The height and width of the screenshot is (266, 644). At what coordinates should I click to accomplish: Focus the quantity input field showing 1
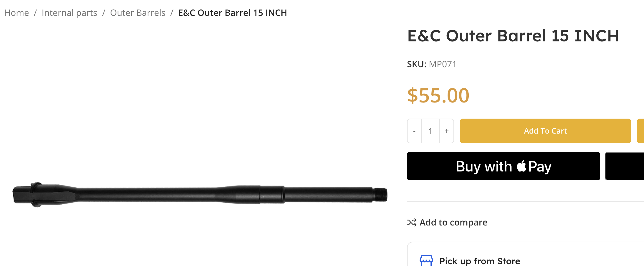(431, 131)
